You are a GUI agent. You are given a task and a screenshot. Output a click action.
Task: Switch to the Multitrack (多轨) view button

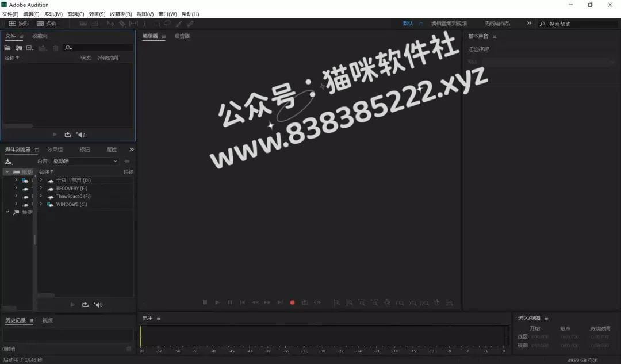click(47, 24)
